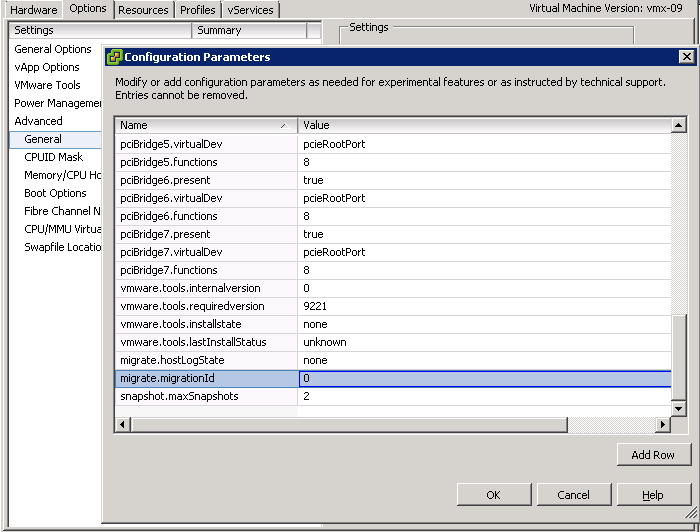Click the horizontal scrollbar thumb

point(349,424)
